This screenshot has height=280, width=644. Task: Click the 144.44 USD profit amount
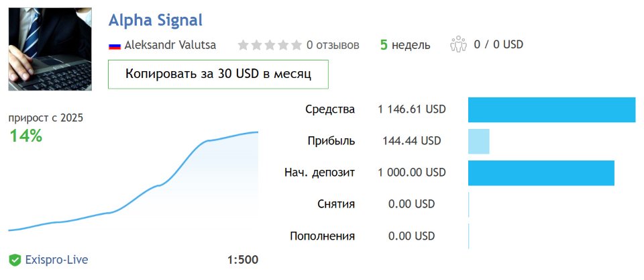412,141
